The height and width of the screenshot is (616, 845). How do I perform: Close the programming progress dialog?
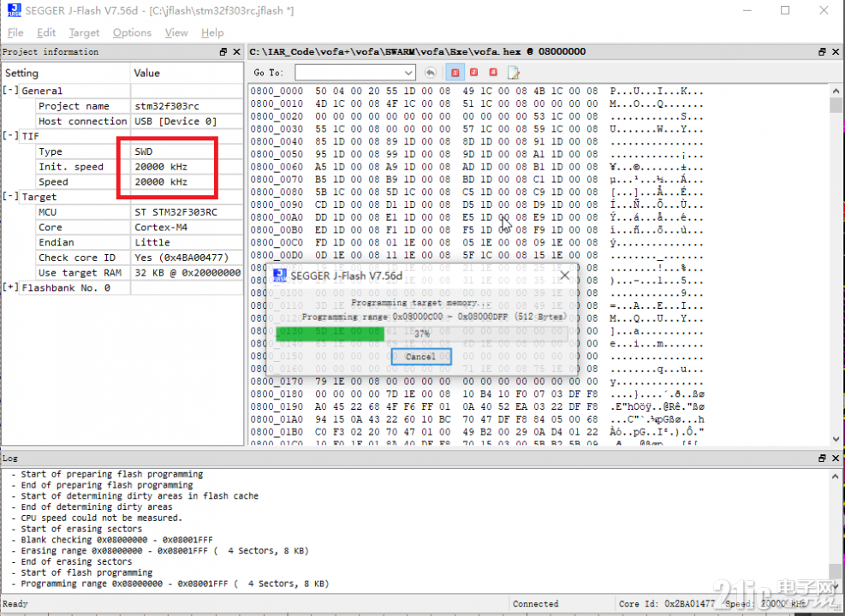(564, 275)
